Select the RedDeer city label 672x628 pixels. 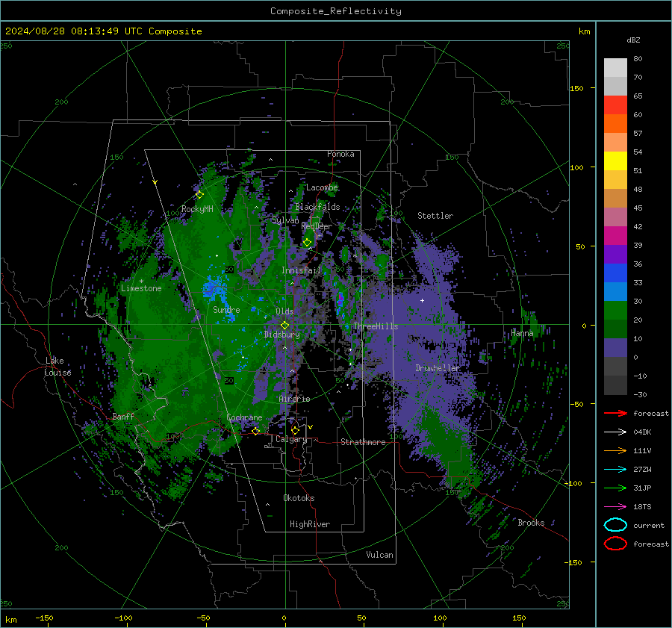click(x=317, y=226)
